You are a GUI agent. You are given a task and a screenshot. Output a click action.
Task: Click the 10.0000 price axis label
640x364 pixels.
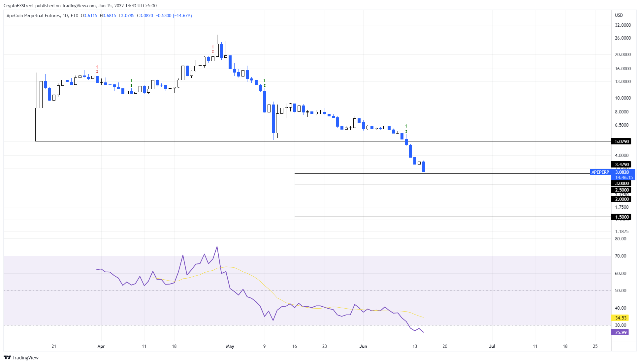[623, 98]
